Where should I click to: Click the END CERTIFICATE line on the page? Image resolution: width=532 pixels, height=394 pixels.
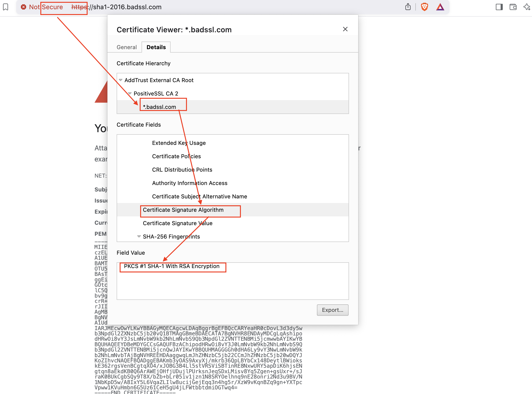135,392
